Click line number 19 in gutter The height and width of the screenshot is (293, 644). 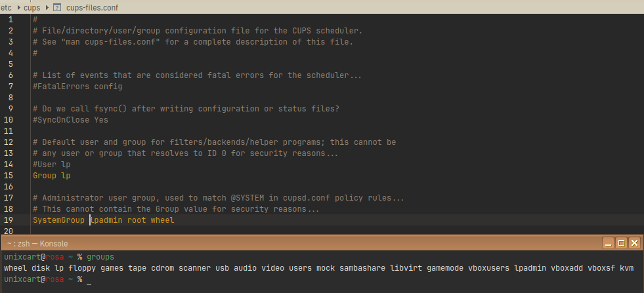9,220
